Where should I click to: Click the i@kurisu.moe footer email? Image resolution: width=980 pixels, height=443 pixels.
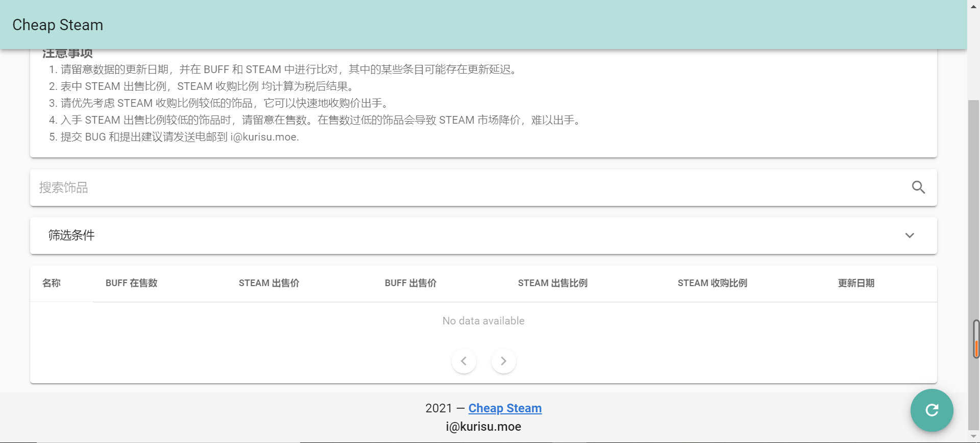coord(483,427)
